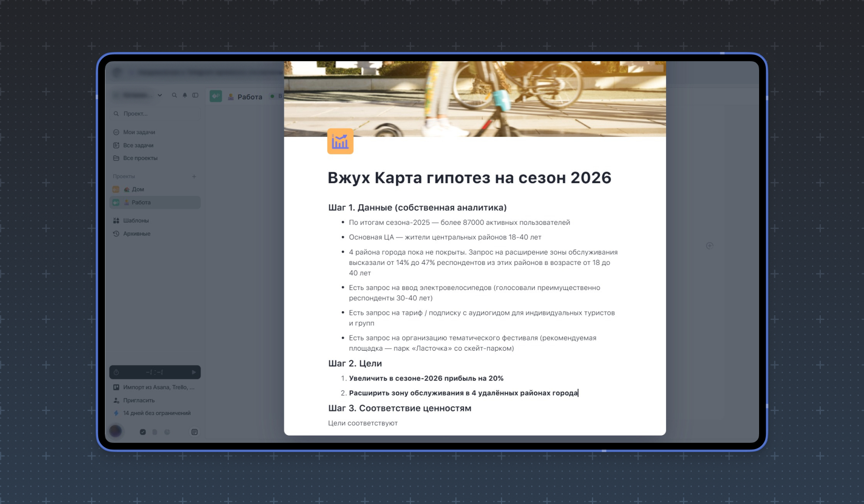Click the Проект... search input field
This screenshot has height=504, width=864.
154,113
